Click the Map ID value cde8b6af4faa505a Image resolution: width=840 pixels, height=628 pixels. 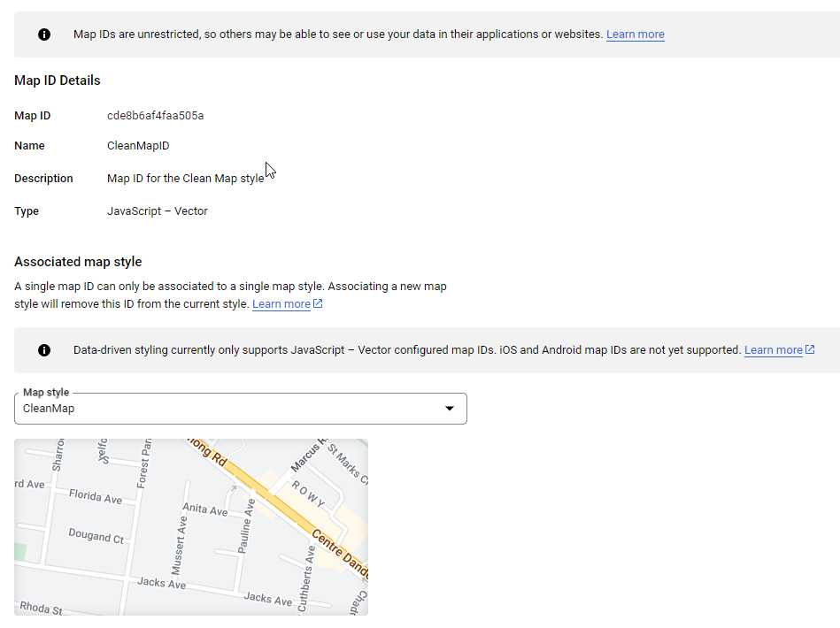click(x=155, y=116)
